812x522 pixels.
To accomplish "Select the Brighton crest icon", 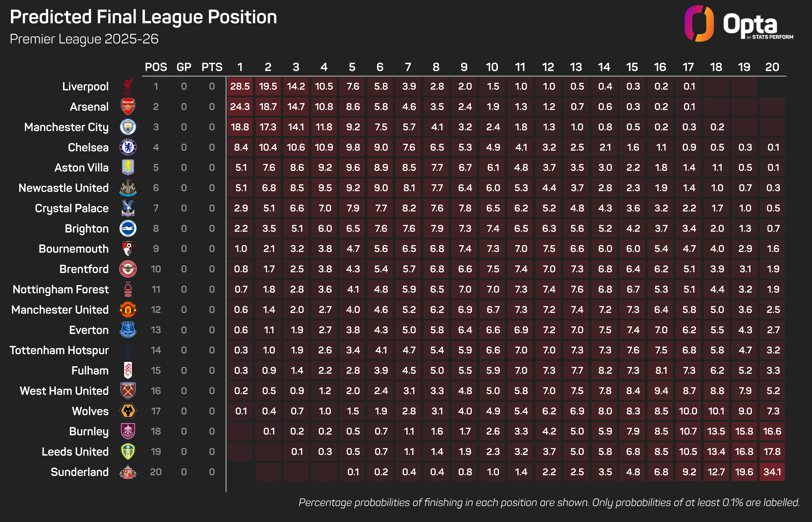I will coord(128,228).
